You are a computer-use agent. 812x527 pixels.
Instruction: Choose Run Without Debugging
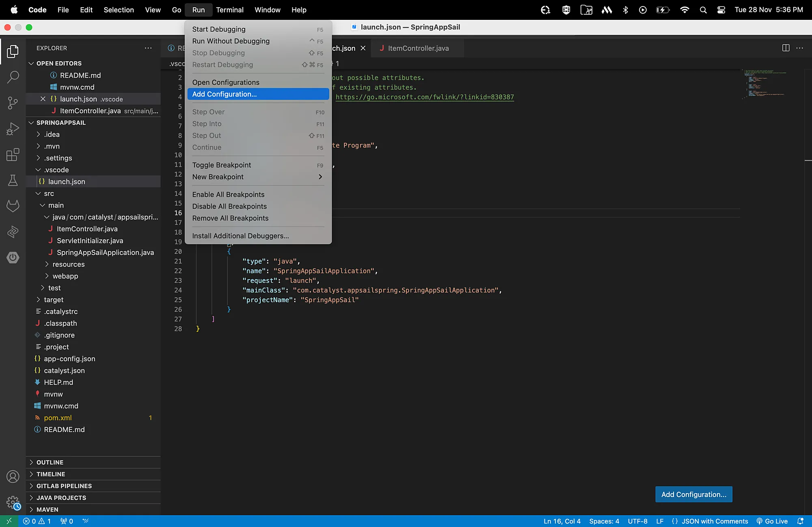258,41
